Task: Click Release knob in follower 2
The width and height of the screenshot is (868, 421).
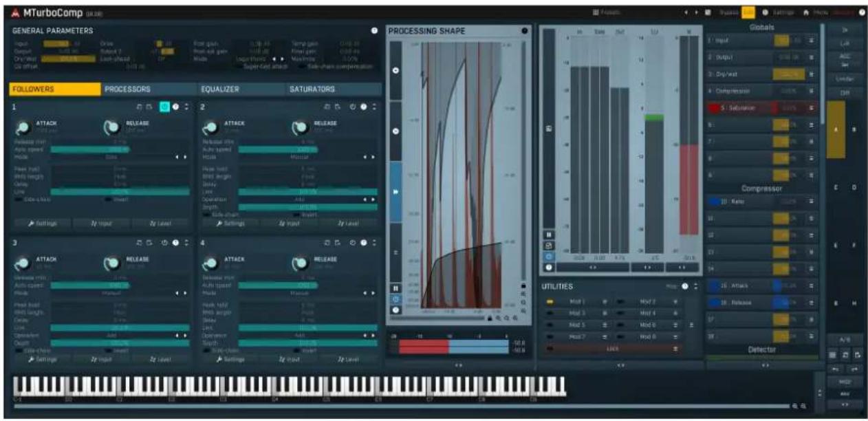Action: (300, 128)
